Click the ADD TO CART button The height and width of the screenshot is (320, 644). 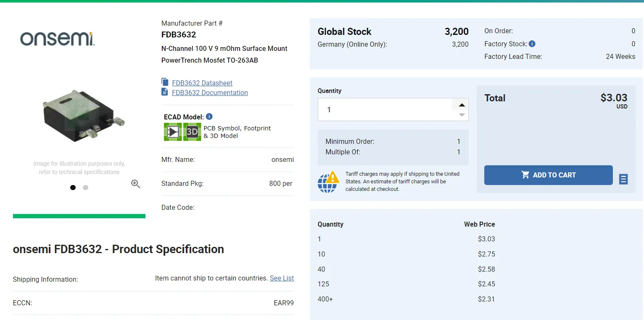click(x=549, y=175)
